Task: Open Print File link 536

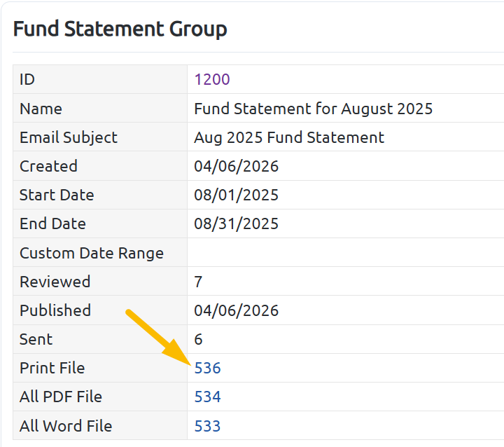Action: tap(207, 368)
